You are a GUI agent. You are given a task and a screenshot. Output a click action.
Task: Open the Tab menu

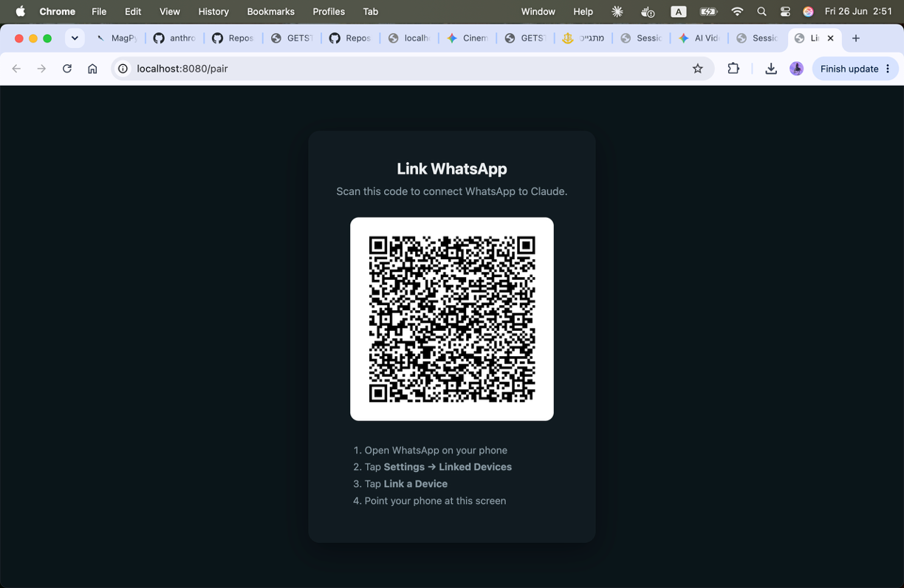pos(371,11)
